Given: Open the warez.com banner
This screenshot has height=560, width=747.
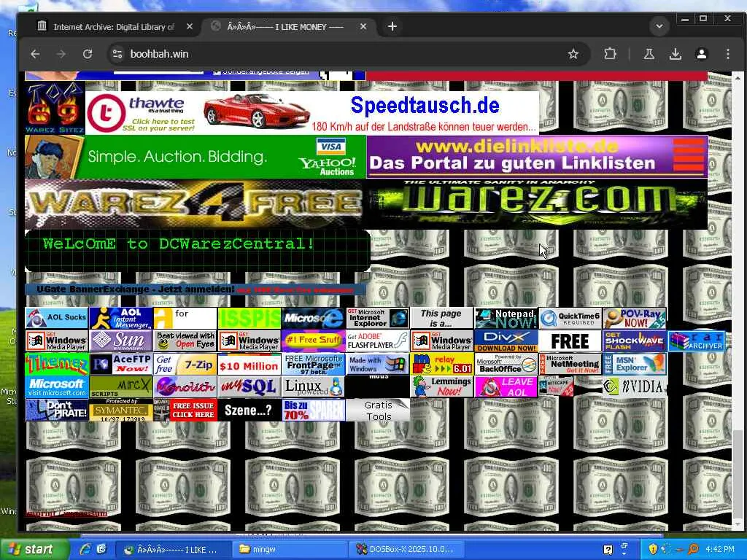Looking at the screenshot, I should (537, 204).
